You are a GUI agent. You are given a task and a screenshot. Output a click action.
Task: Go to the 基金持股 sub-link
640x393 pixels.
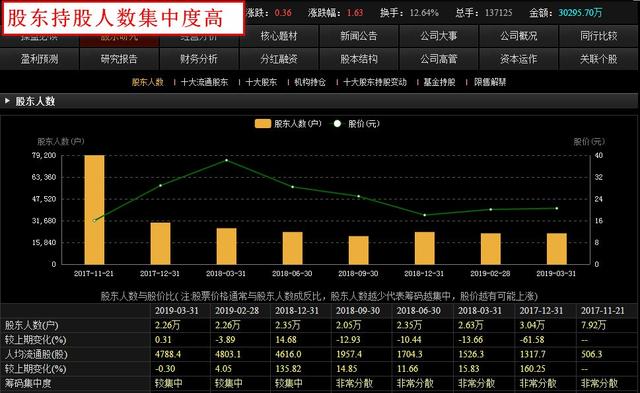point(439,82)
